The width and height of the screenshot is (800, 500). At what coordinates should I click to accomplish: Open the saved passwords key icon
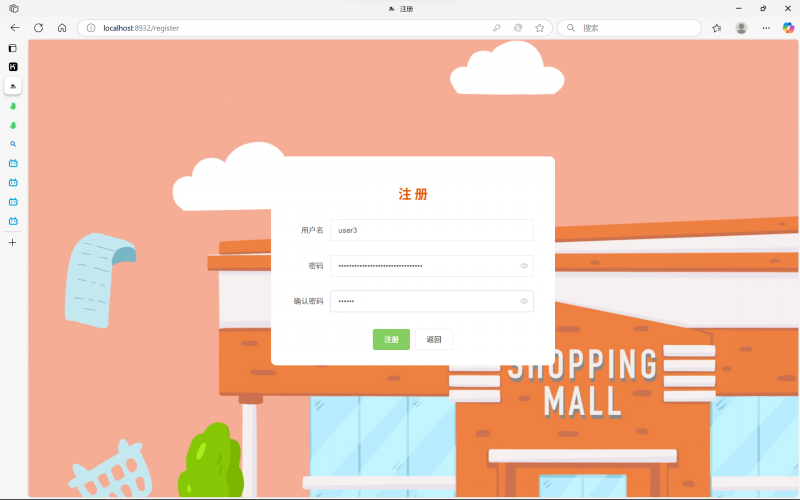tap(497, 28)
